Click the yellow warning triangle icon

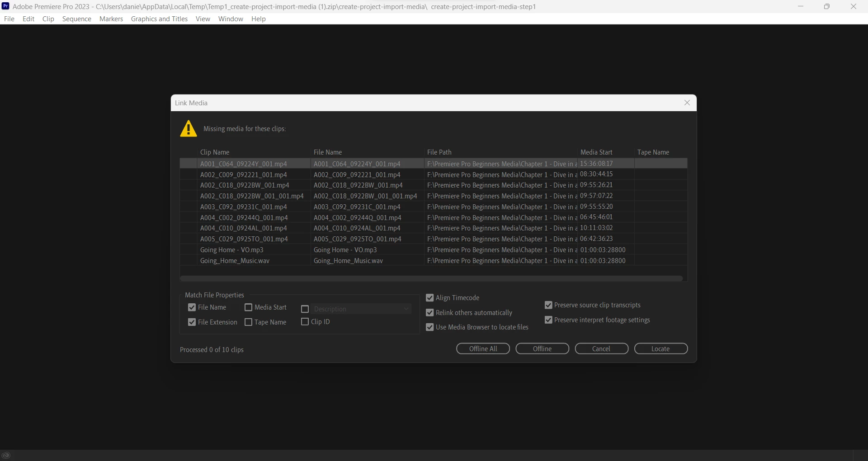pyautogui.click(x=189, y=129)
